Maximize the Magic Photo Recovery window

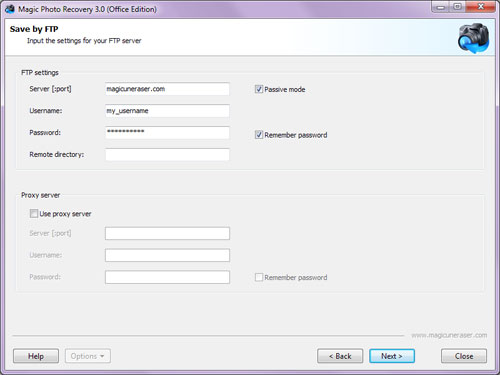tap(457, 7)
